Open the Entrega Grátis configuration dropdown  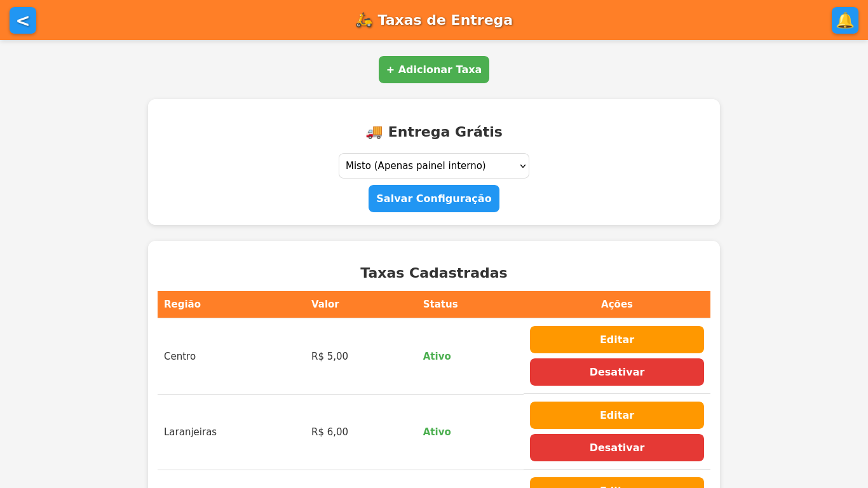[x=434, y=166]
